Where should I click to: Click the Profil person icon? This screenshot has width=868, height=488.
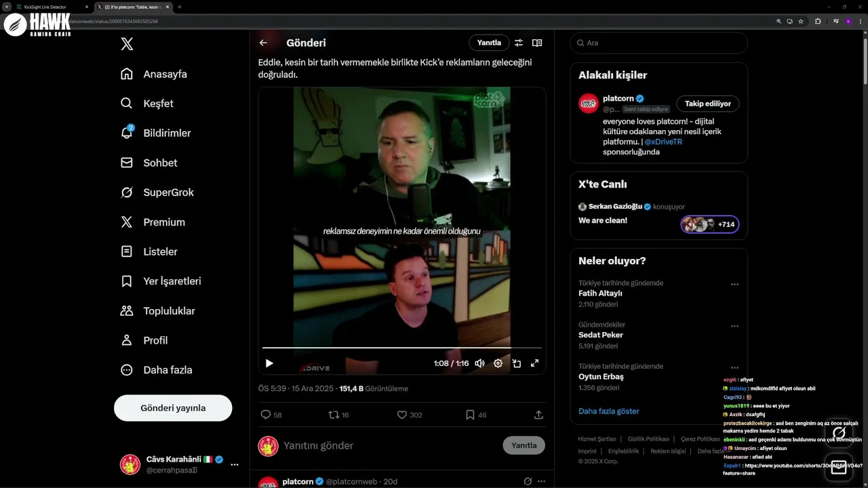coord(127,340)
